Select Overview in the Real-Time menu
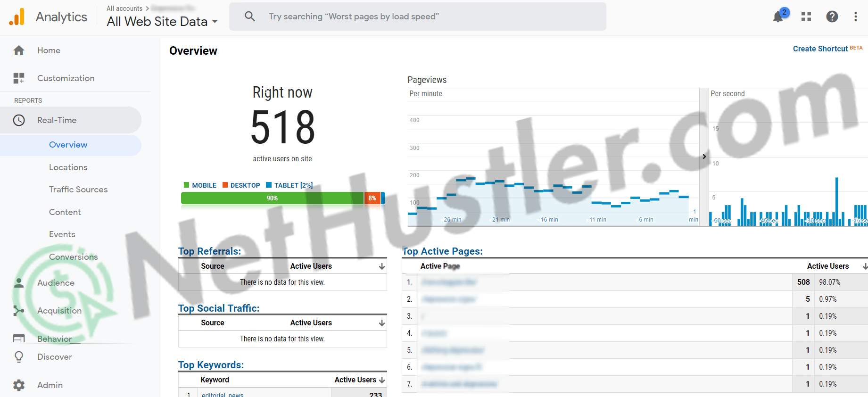The height and width of the screenshot is (397, 868). [68, 145]
